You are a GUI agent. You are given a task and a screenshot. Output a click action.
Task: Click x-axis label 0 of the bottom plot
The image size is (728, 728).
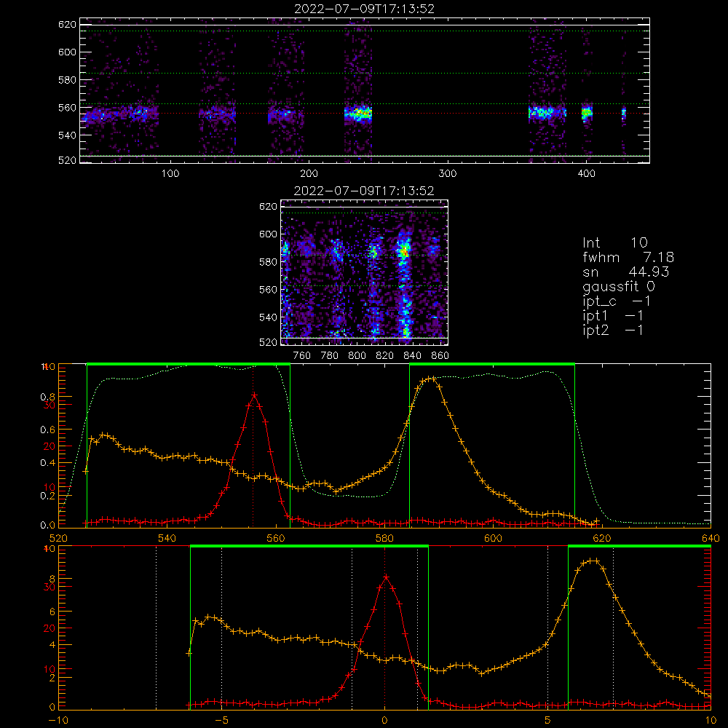384,721
